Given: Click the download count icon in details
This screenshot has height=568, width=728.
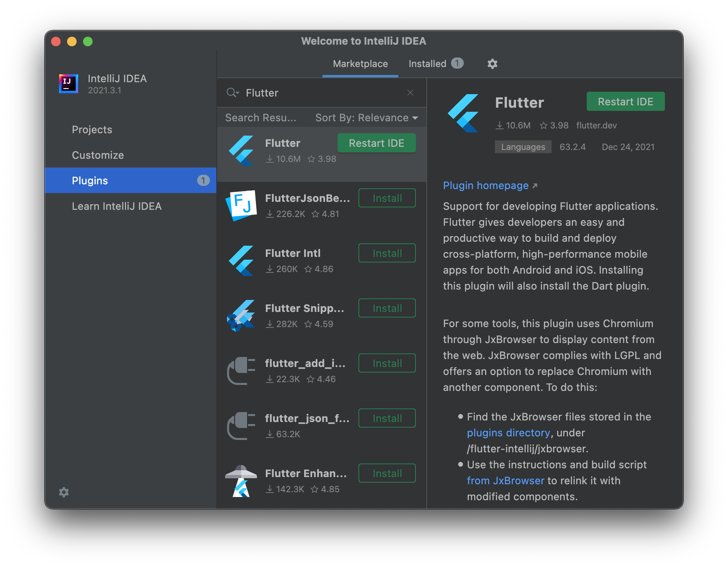Looking at the screenshot, I should [500, 126].
